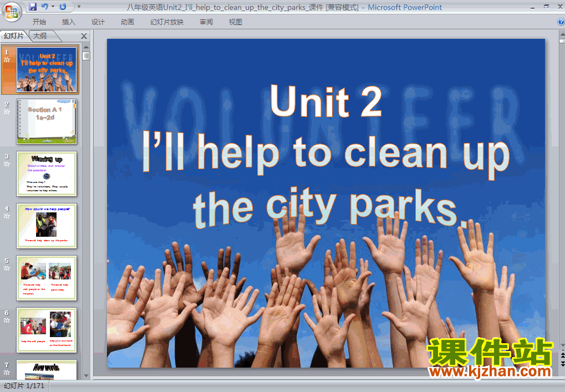The height and width of the screenshot is (392, 565).
Task: Open the undo history dropdown arrow
Action: [x=53, y=7]
